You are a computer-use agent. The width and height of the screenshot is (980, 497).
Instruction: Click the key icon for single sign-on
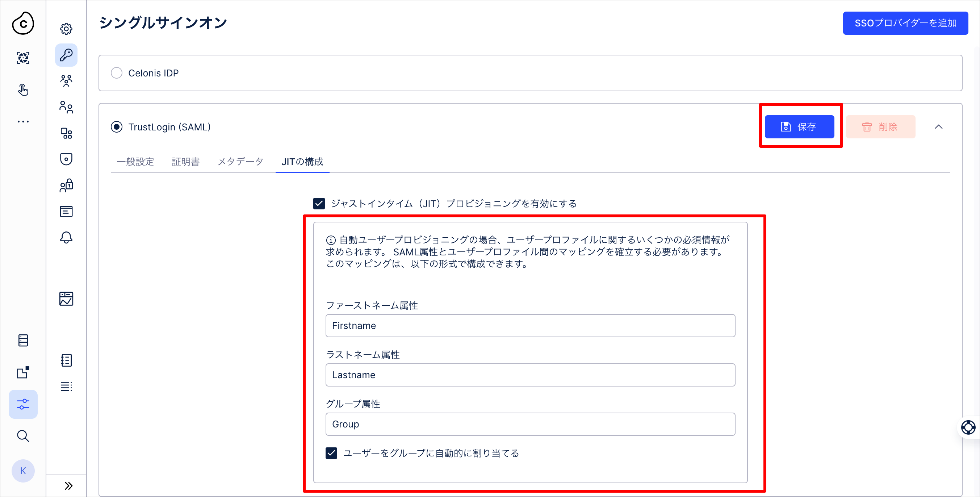[x=66, y=55]
